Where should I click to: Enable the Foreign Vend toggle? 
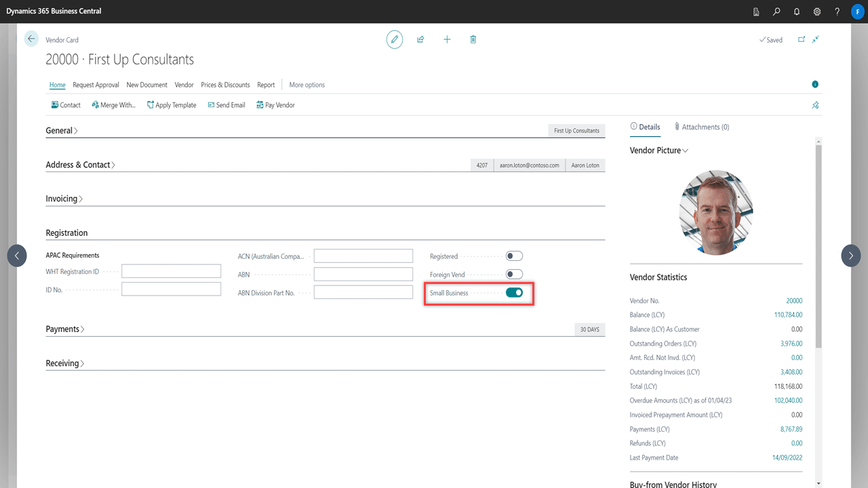pos(514,274)
